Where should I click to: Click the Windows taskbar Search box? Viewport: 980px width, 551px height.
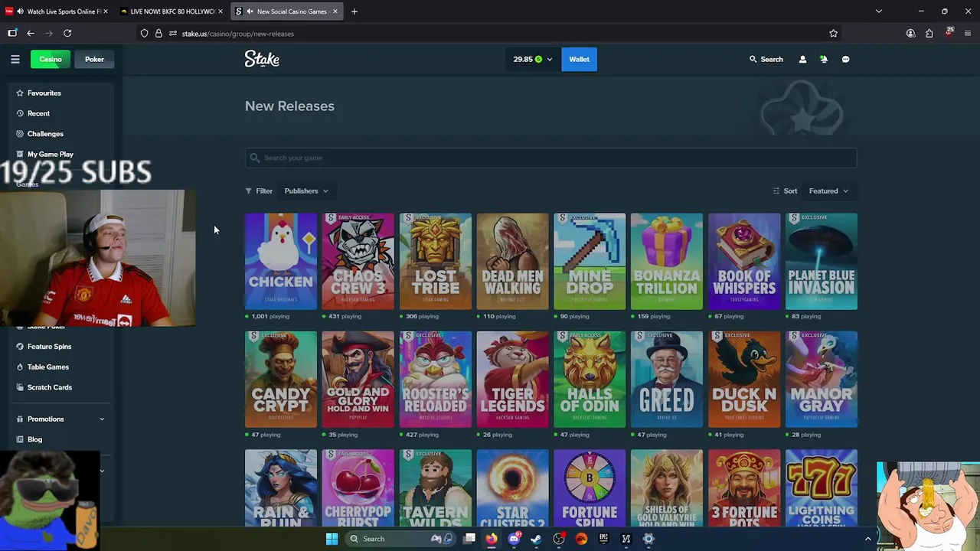tap(400, 539)
